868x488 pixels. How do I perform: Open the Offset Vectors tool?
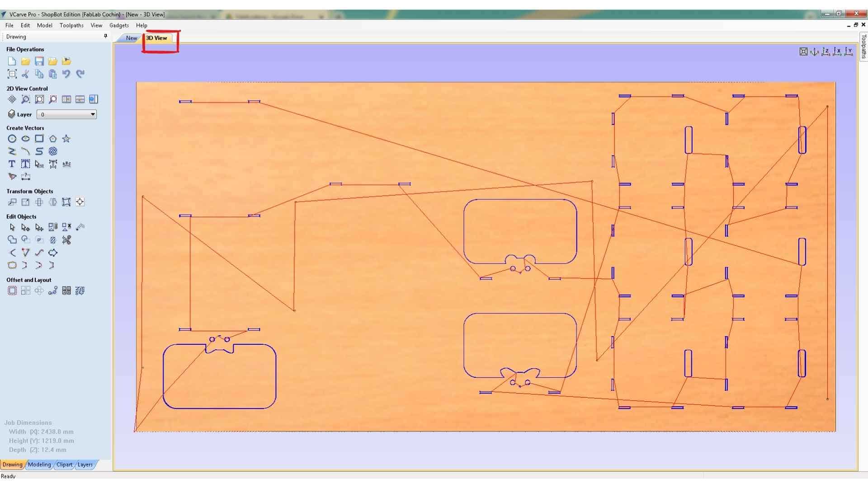point(12,291)
